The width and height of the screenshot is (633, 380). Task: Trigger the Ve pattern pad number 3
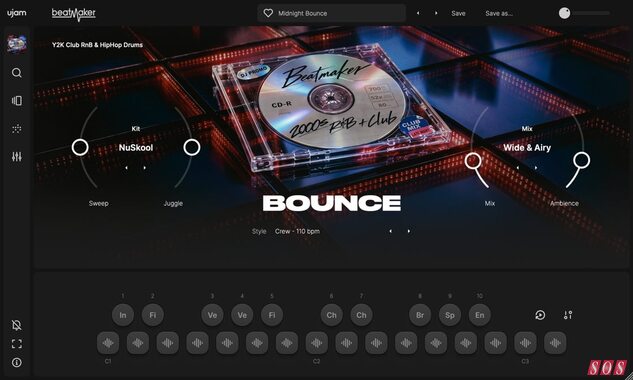212,315
